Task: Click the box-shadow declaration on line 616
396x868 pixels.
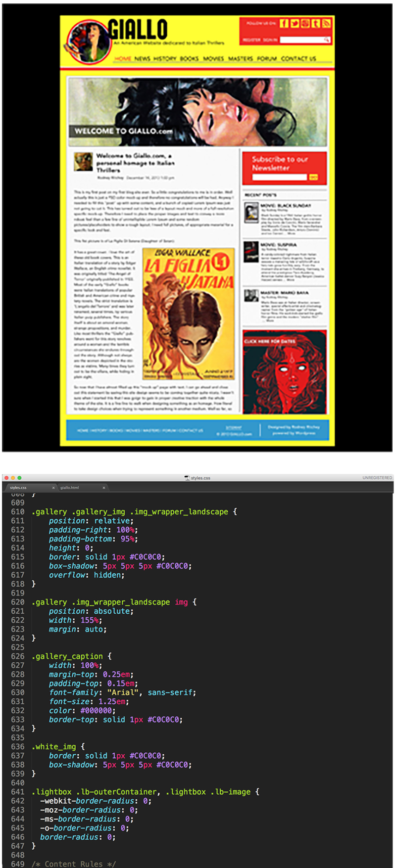Action: (120, 566)
